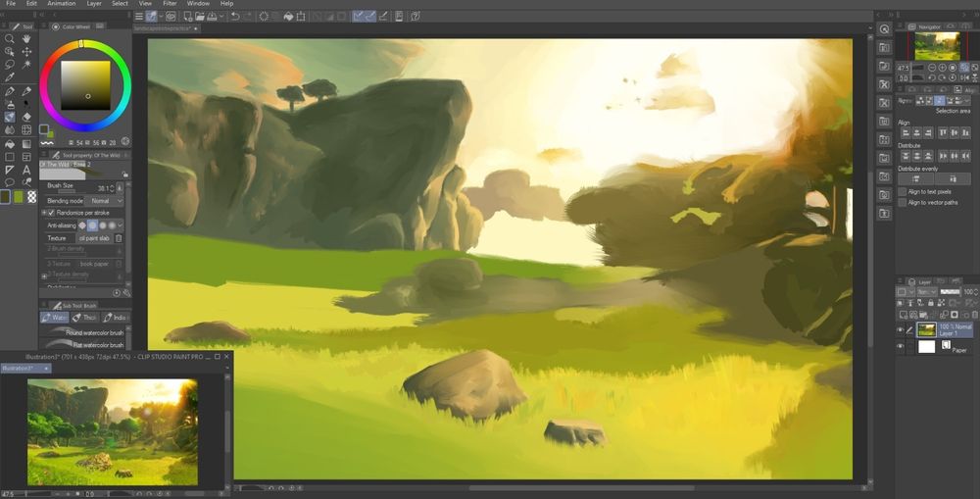This screenshot has height=499, width=980.
Task: Select the Fill bucket tool
Action: pyautogui.click(x=10, y=144)
